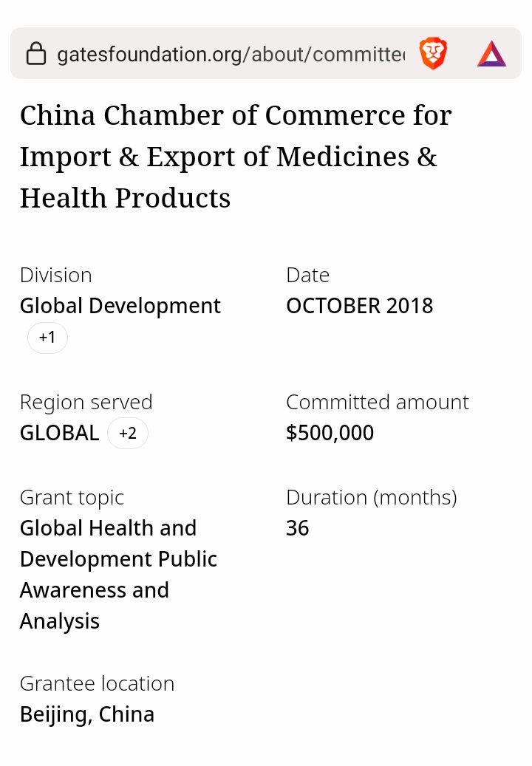
Task: Click the gatesfoundation.org URL field
Action: 231,53
